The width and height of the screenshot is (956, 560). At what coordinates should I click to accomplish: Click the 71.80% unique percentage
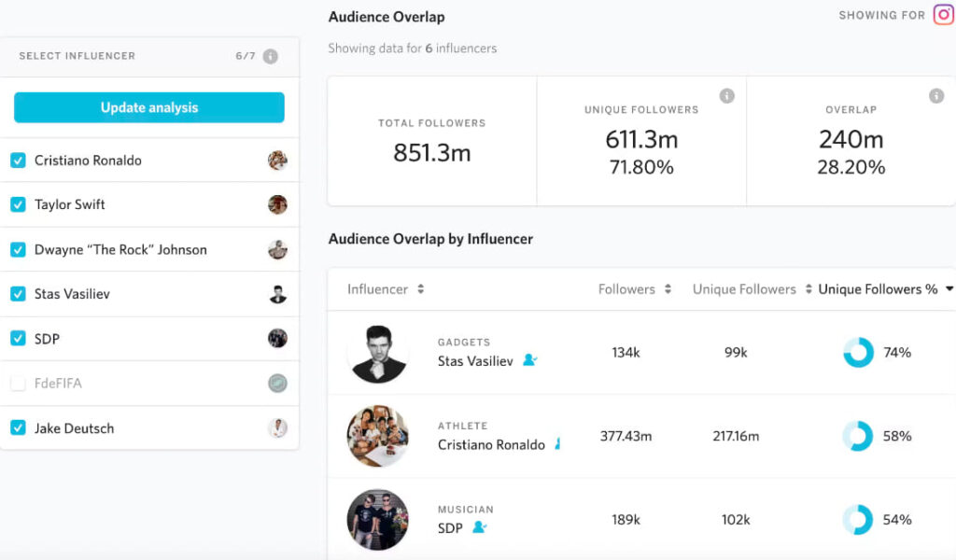(641, 167)
